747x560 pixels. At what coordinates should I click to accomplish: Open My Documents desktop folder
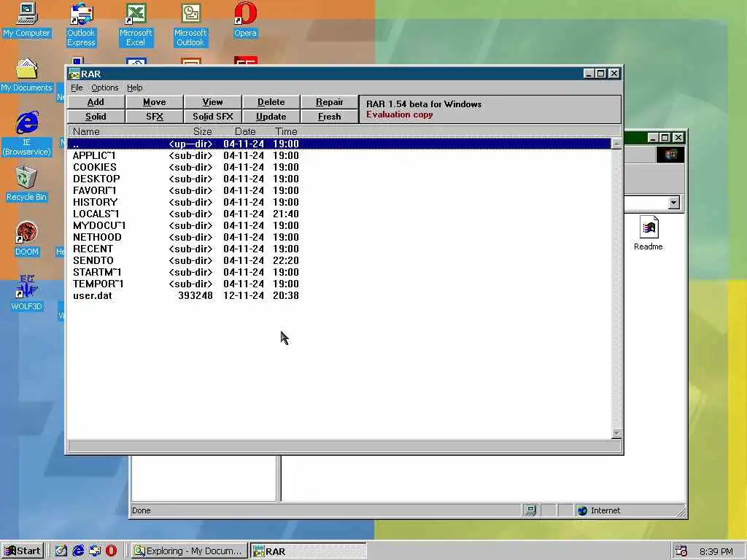tap(27, 75)
